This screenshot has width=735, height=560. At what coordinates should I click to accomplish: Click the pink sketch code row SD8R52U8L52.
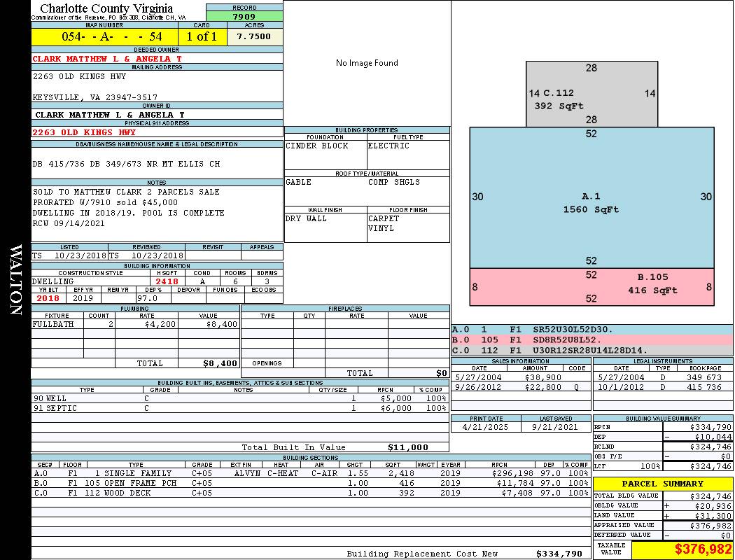592,339
